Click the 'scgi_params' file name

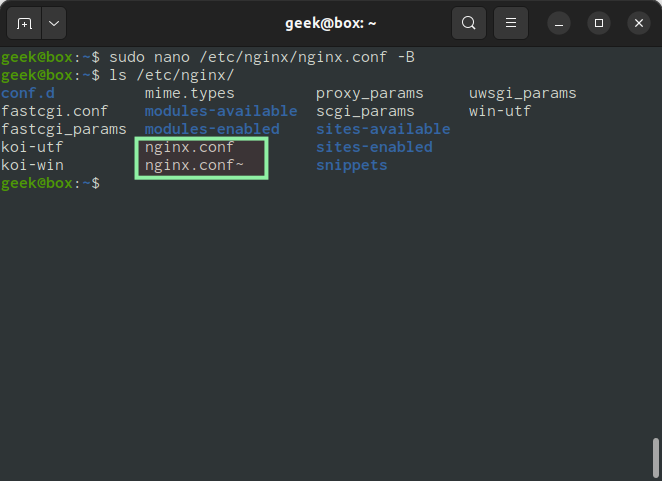coord(365,111)
